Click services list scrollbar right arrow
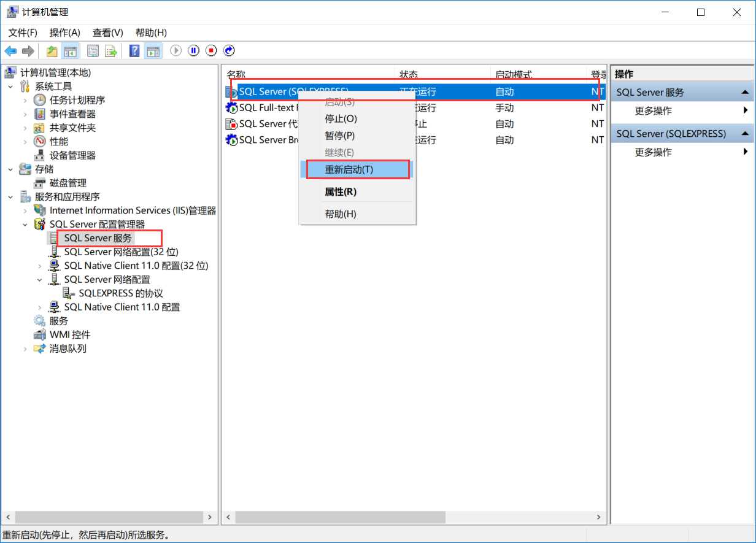 pyautogui.click(x=599, y=517)
